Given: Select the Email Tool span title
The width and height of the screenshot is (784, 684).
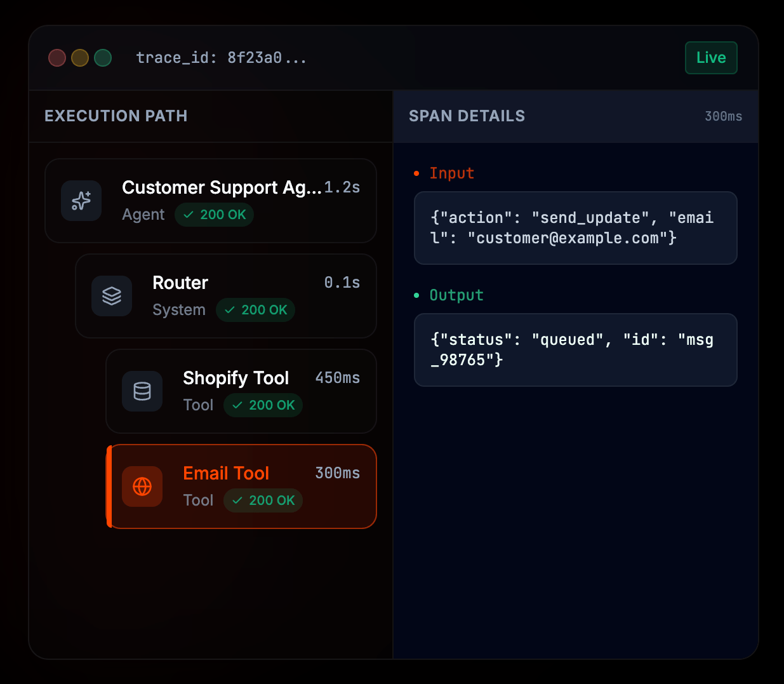Looking at the screenshot, I should [x=226, y=473].
